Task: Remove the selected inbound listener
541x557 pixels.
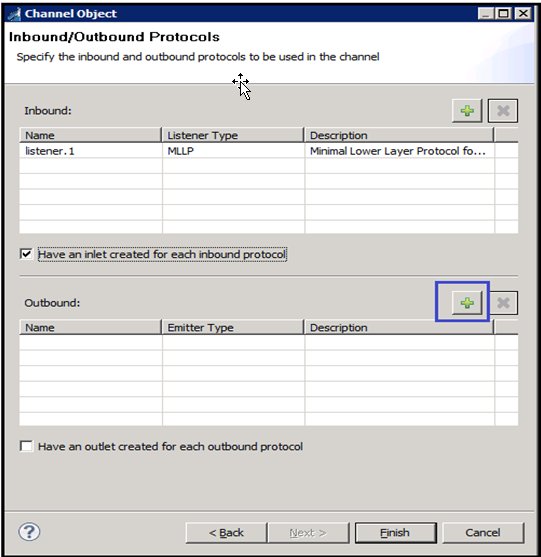Action: point(503,111)
